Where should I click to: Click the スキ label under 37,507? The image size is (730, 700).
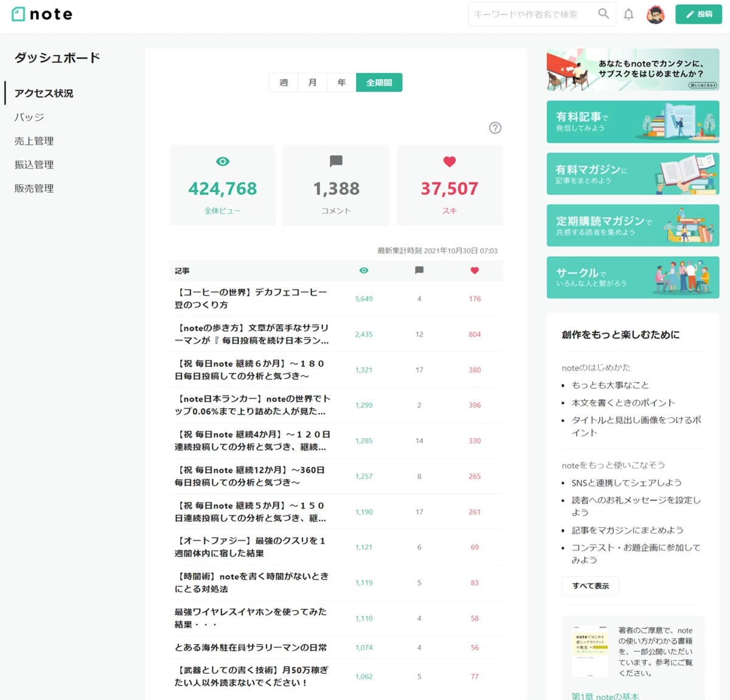click(450, 210)
